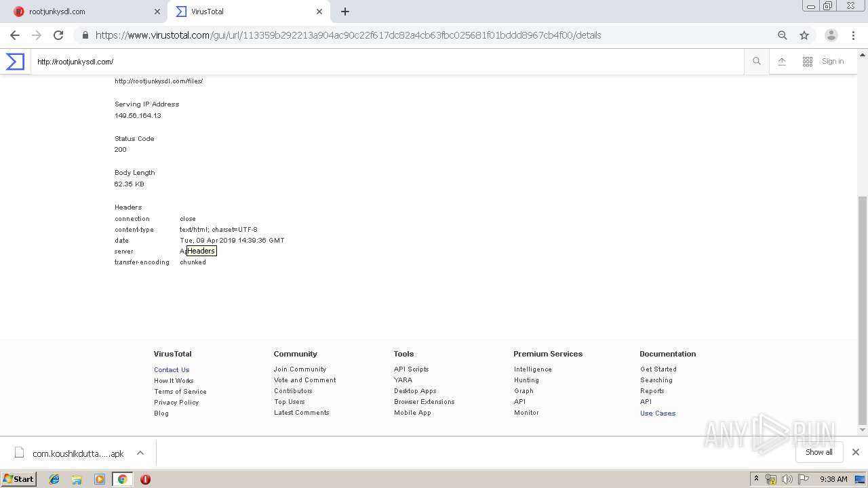Click the red Opera taskbar icon
The image size is (868, 488).
[x=145, y=479]
